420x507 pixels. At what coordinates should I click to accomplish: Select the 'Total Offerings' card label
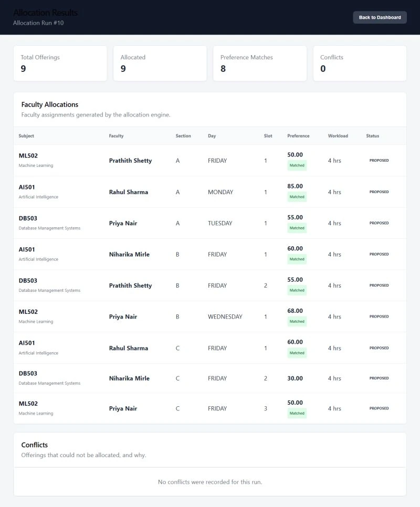click(x=40, y=57)
